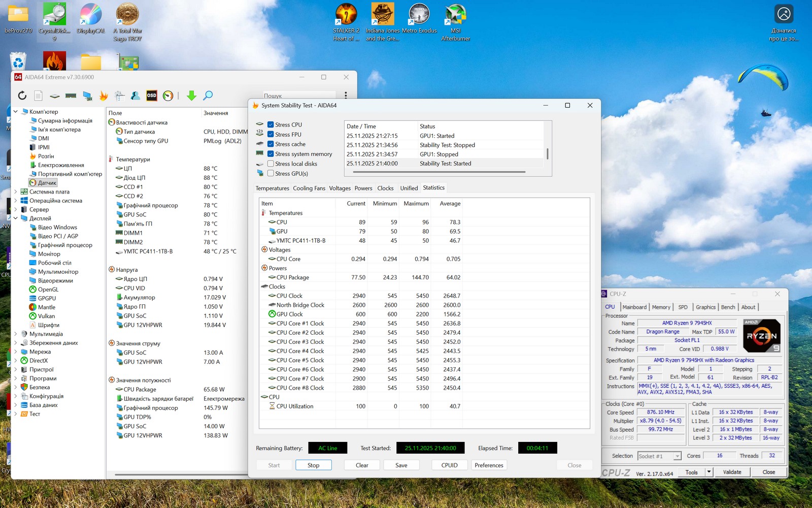
Task: Click the Refresh icon in AIDA64 toolbar
Action: coord(22,96)
